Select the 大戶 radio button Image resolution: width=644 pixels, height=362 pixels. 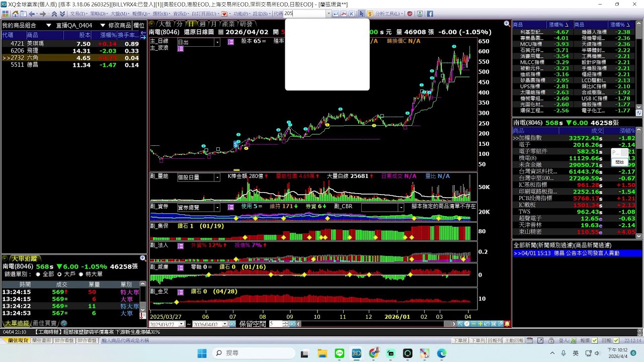[59, 275]
